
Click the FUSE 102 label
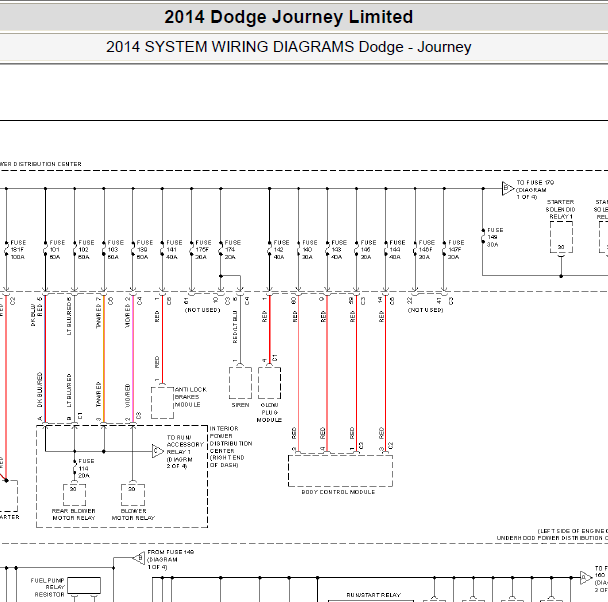86,250
